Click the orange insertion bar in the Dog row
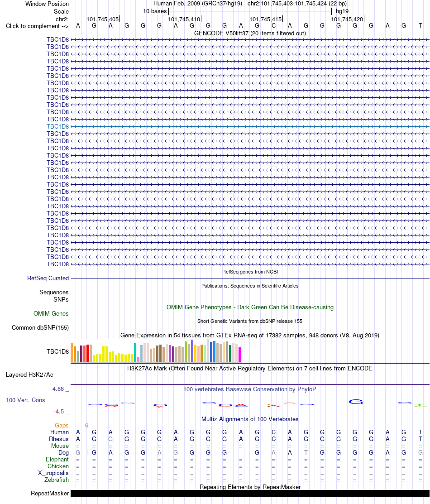The height and width of the screenshot is (504, 430). click(87, 452)
